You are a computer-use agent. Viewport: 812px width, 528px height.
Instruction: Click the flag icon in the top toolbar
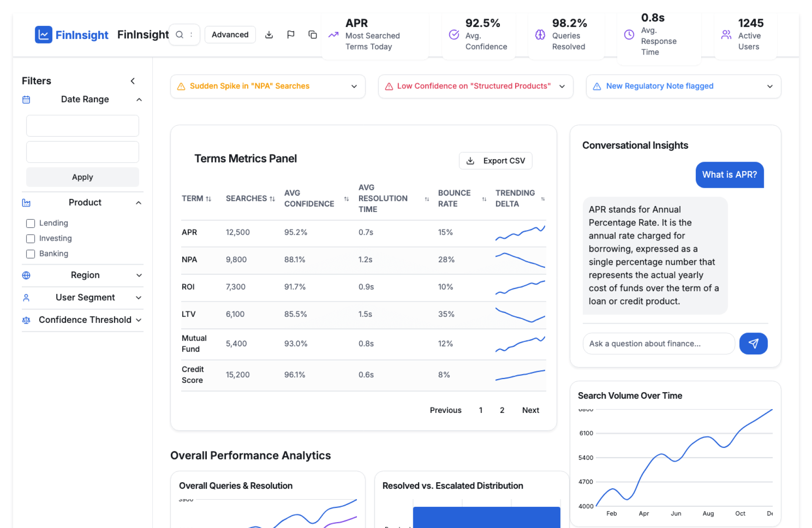[x=291, y=35]
